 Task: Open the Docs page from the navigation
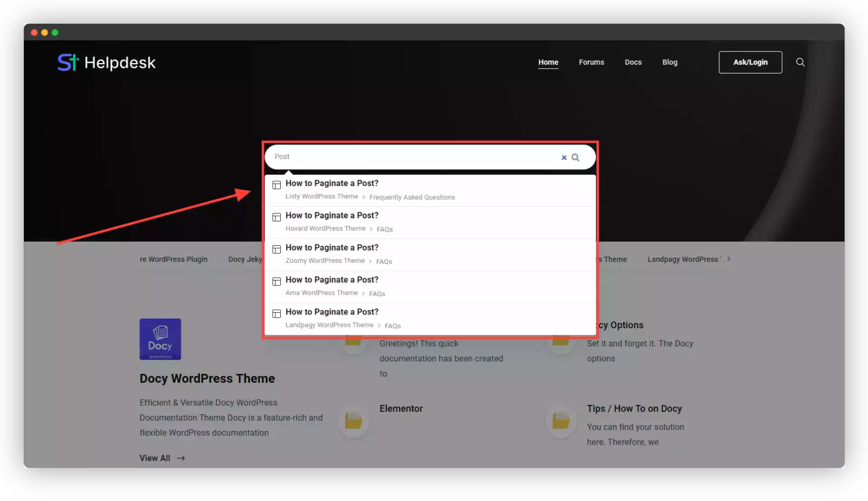[x=633, y=62]
